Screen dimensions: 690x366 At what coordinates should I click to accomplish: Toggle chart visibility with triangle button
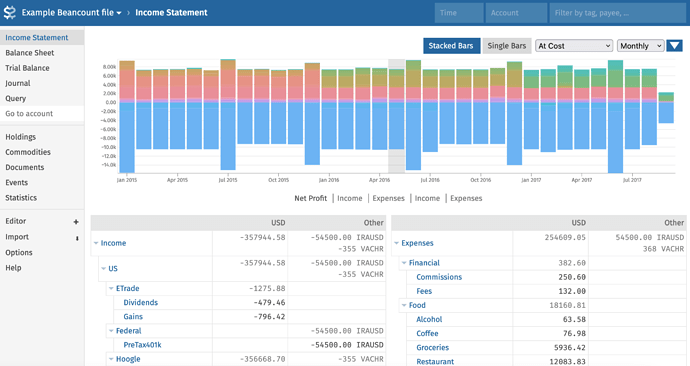(x=674, y=46)
